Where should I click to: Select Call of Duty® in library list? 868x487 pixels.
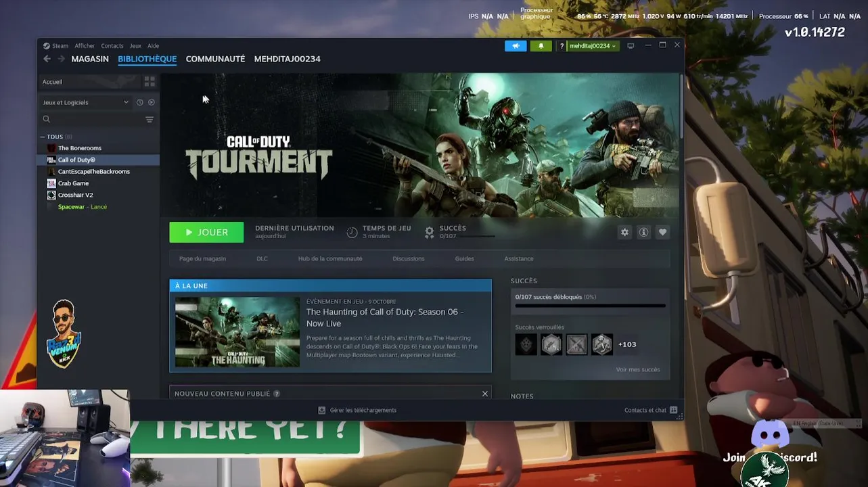99,160
